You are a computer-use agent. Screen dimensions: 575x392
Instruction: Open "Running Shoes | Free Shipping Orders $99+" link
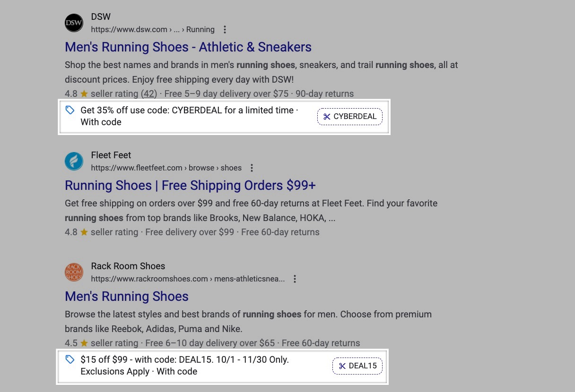tap(190, 186)
